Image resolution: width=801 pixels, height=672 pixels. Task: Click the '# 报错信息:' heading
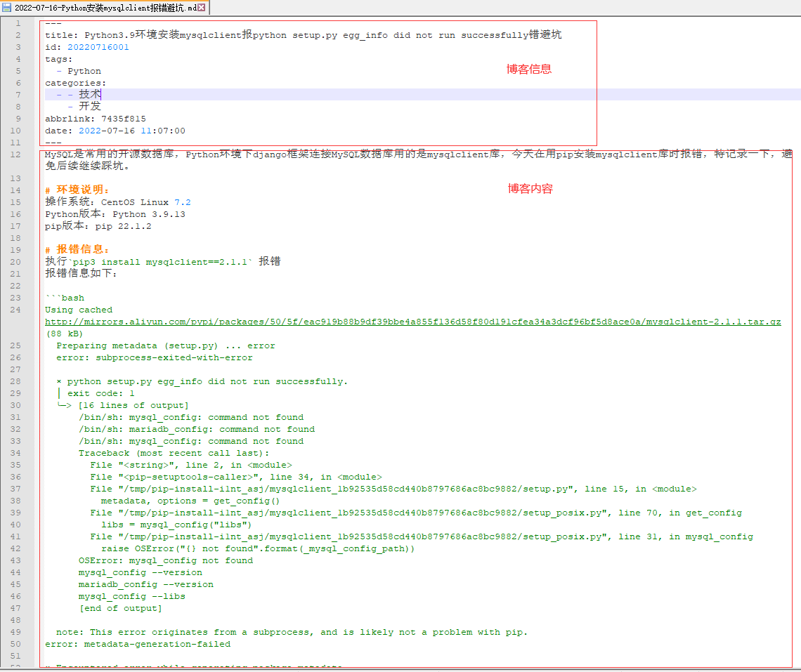click(77, 250)
